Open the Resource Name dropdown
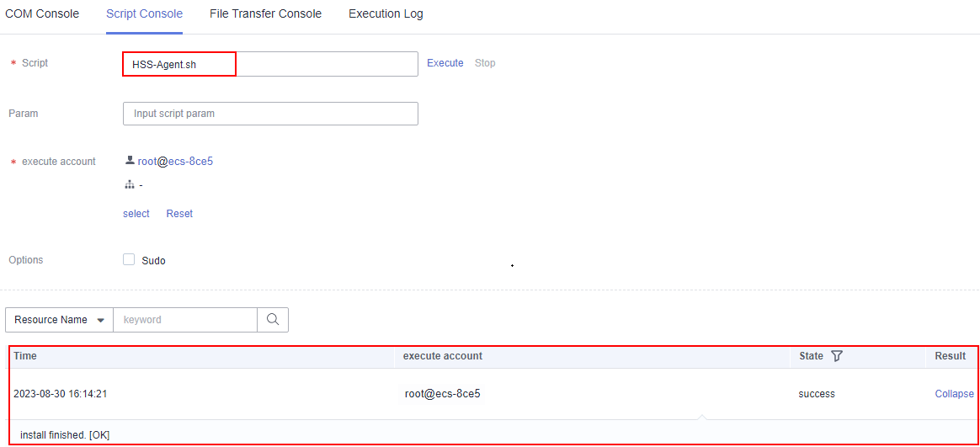This screenshot has width=980, height=447. point(59,320)
